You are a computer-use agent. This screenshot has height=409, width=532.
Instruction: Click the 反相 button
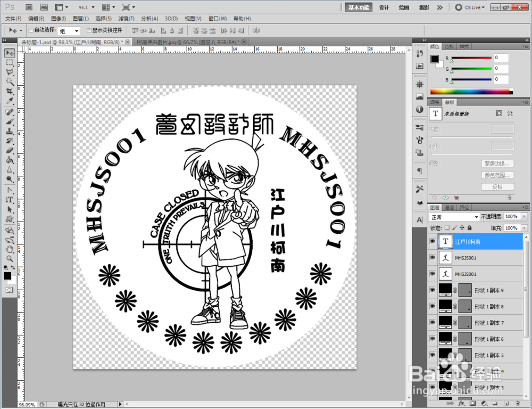pos(497,187)
